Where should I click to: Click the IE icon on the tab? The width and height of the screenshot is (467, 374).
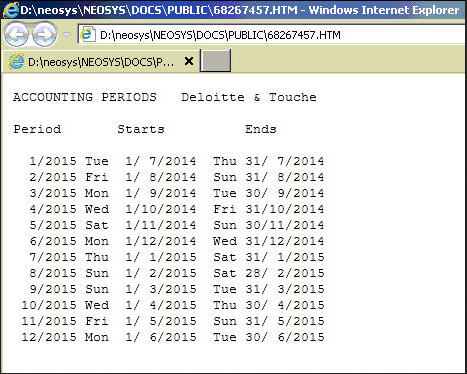click(x=16, y=61)
